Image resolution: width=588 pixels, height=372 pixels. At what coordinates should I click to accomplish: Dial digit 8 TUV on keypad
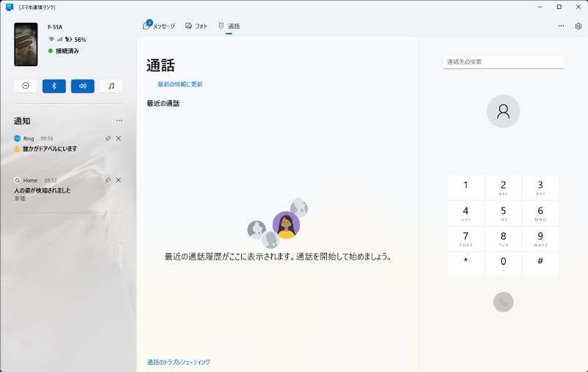pos(503,239)
